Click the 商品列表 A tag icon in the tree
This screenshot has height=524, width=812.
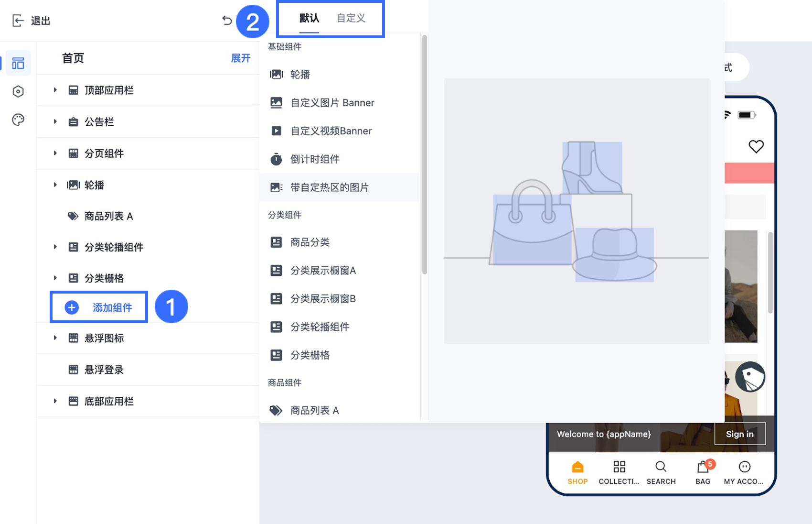(73, 216)
